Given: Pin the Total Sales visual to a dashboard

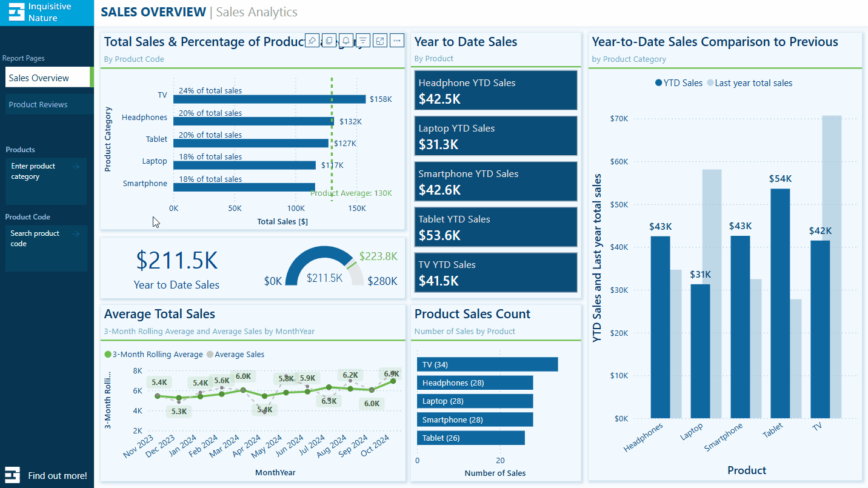Looking at the screenshot, I should point(312,40).
